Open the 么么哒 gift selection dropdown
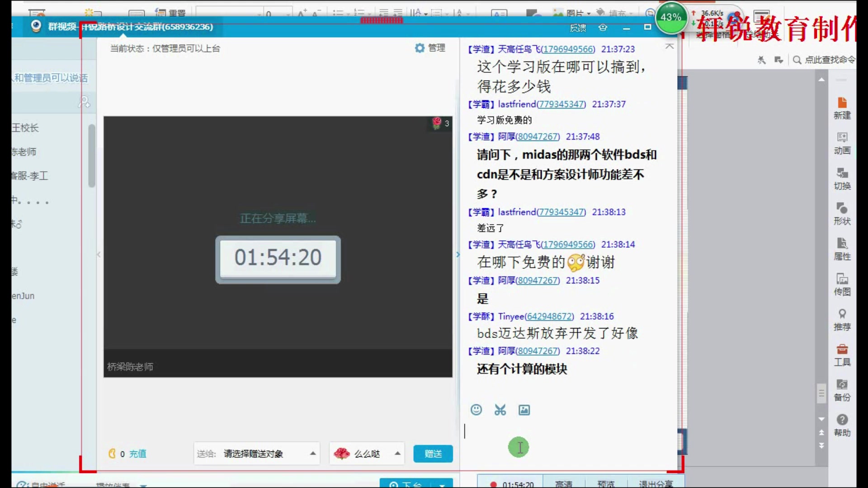Screen dimensions: 868x488 click(x=397, y=454)
